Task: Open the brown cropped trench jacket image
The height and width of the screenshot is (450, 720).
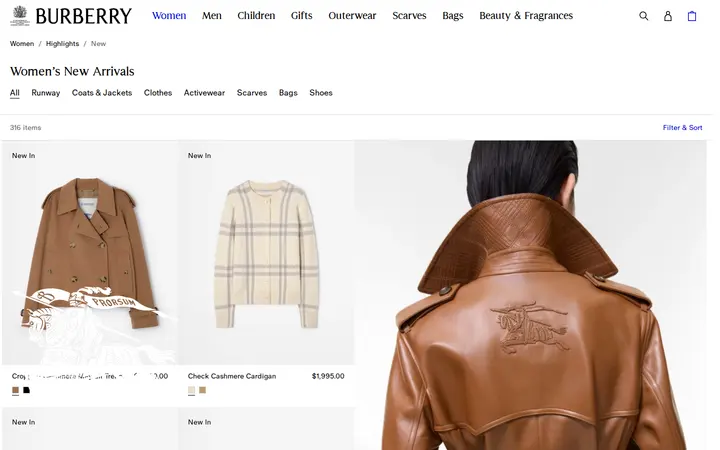Action: 90,253
